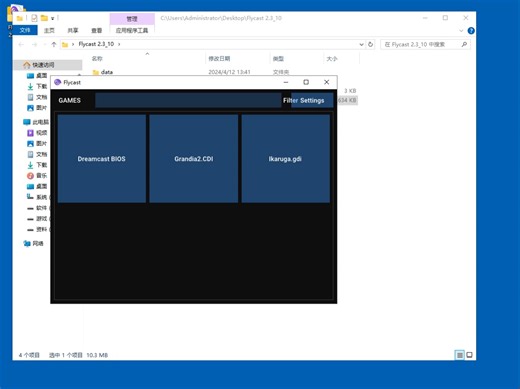The image size is (520, 389).
Task: Click the Explorer Back arrow
Action: (x=21, y=44)
